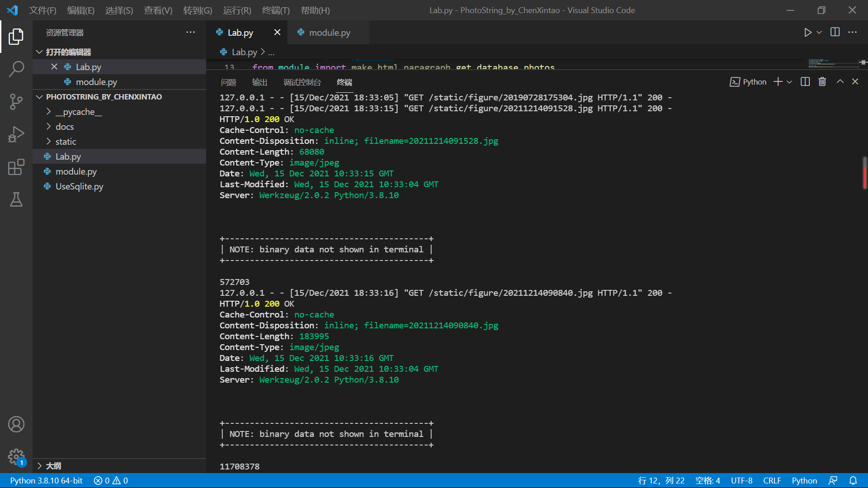Screen dimensions: 868x488
Task: Switch to the Debug Console tab
Action: pos(302,82)
